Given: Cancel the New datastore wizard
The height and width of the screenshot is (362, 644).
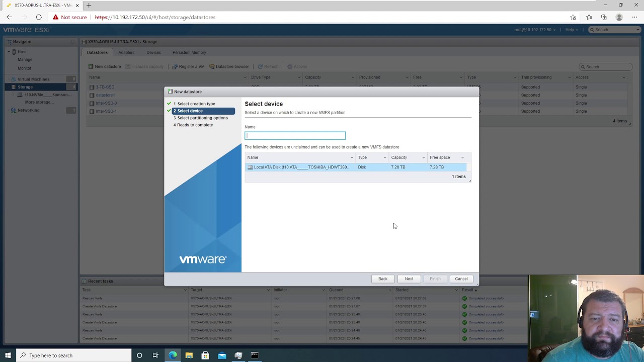Looking at the screenshot, I should pos(461,279).
